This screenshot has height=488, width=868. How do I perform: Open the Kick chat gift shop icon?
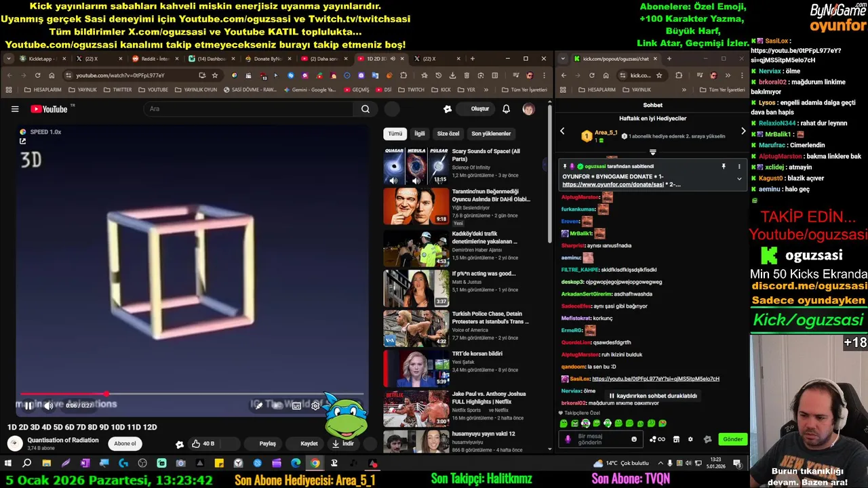click(676, 439)
